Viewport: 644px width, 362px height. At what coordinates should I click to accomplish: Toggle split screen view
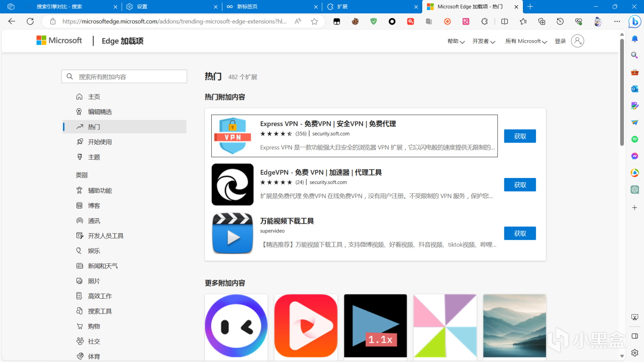(505, 22)
